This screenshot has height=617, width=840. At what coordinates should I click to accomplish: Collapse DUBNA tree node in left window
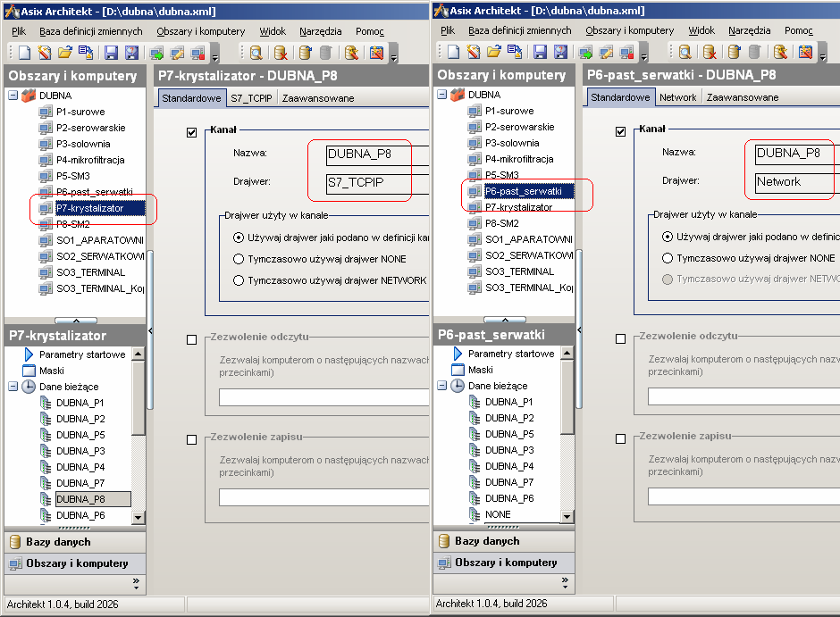click(13, 96)
